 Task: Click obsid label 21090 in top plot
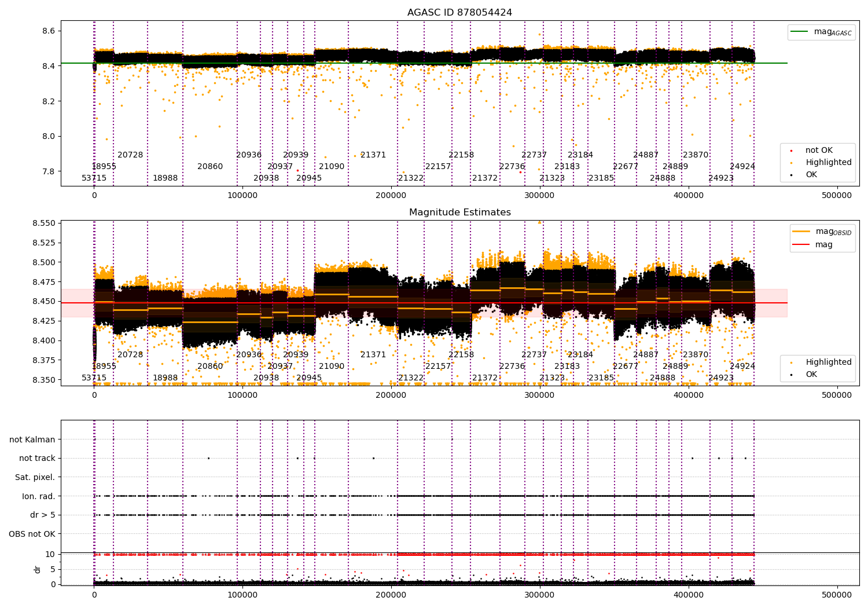(x=332, y=167)
